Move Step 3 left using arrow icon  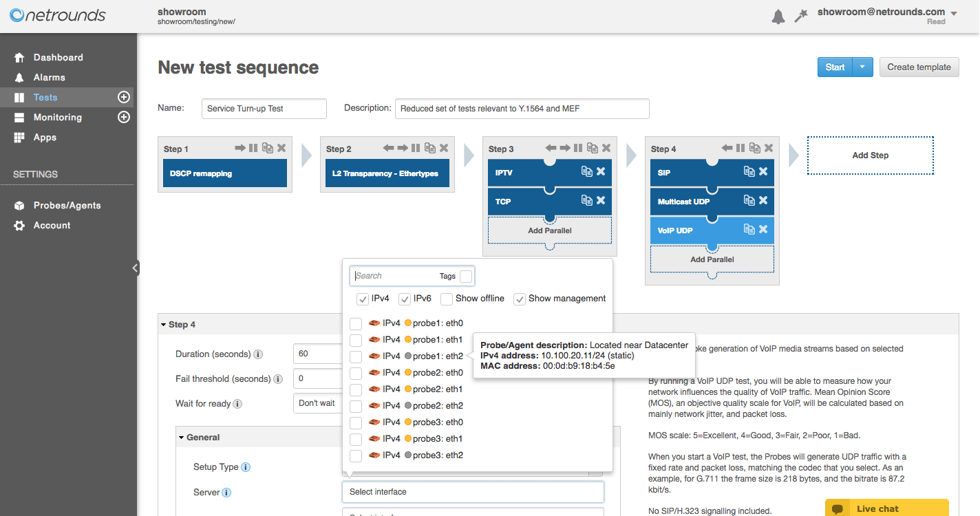pos(551,148)
